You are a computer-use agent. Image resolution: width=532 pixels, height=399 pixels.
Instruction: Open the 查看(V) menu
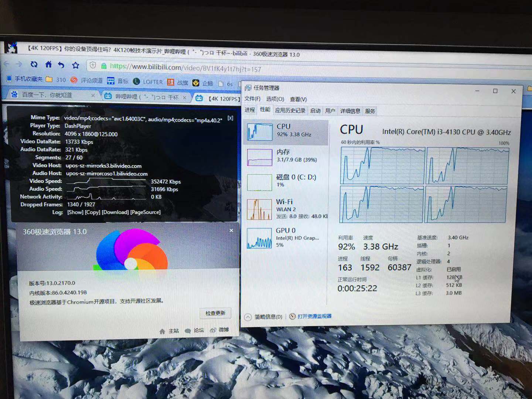(298, 99)
